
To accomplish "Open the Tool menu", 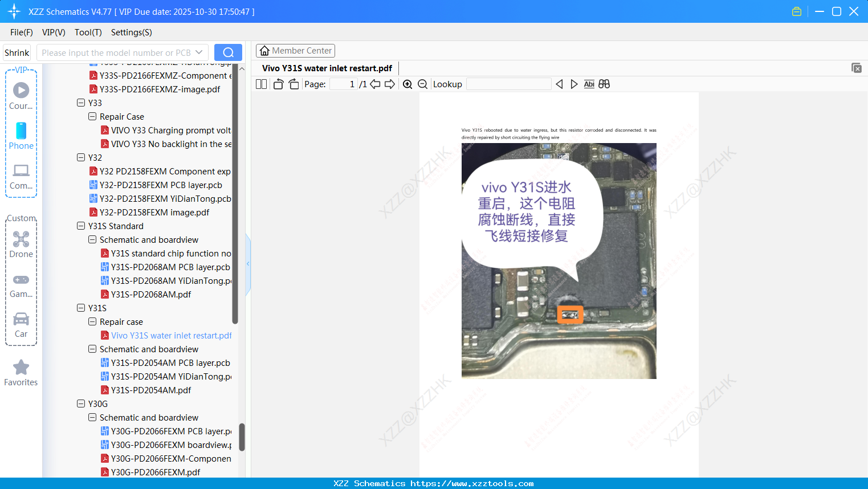I will pos(88,32).
